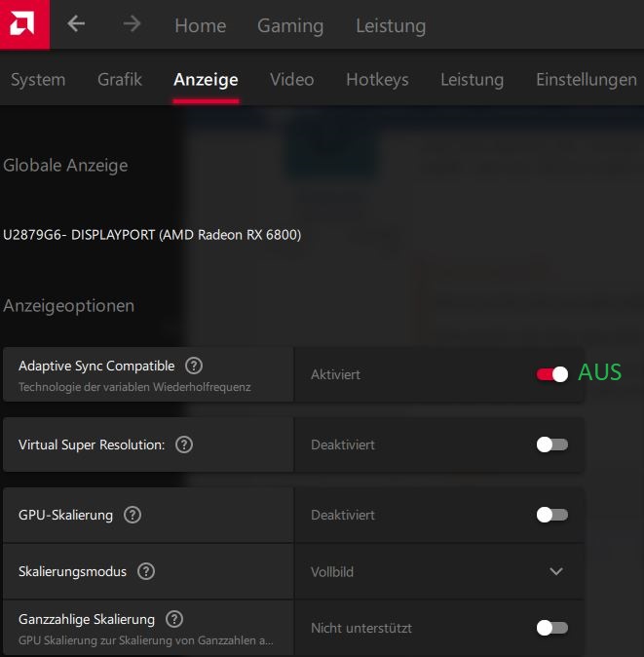
Task: Open the Gaming menu
Action: point(290,26)
